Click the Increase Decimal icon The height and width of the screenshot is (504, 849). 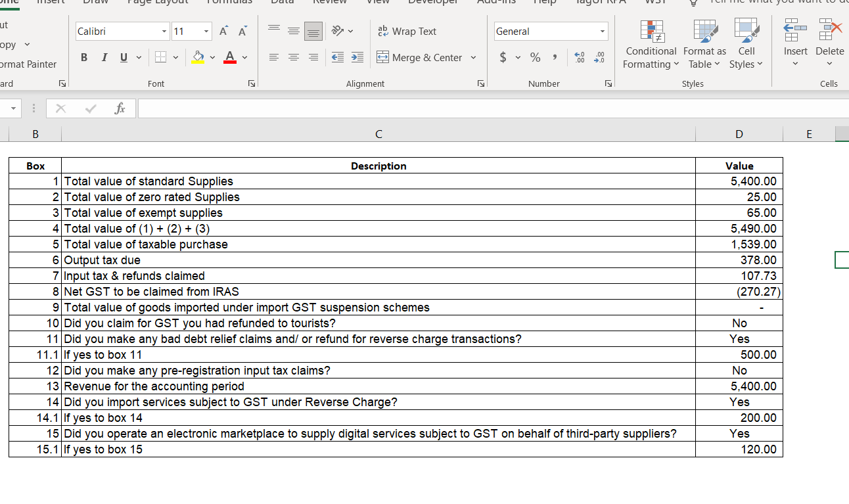(579, 58)
